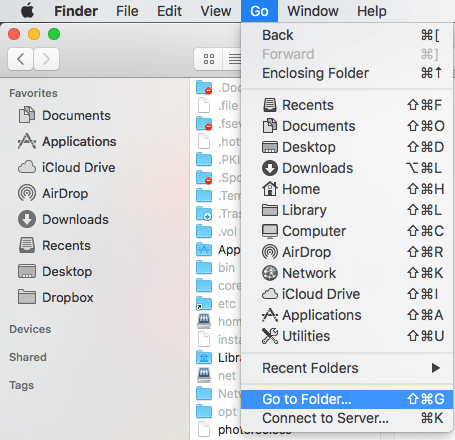Screen dimensions: 455x440
Task: Open the Help menu
Action: pyautogui.click(x=372, y=11)
